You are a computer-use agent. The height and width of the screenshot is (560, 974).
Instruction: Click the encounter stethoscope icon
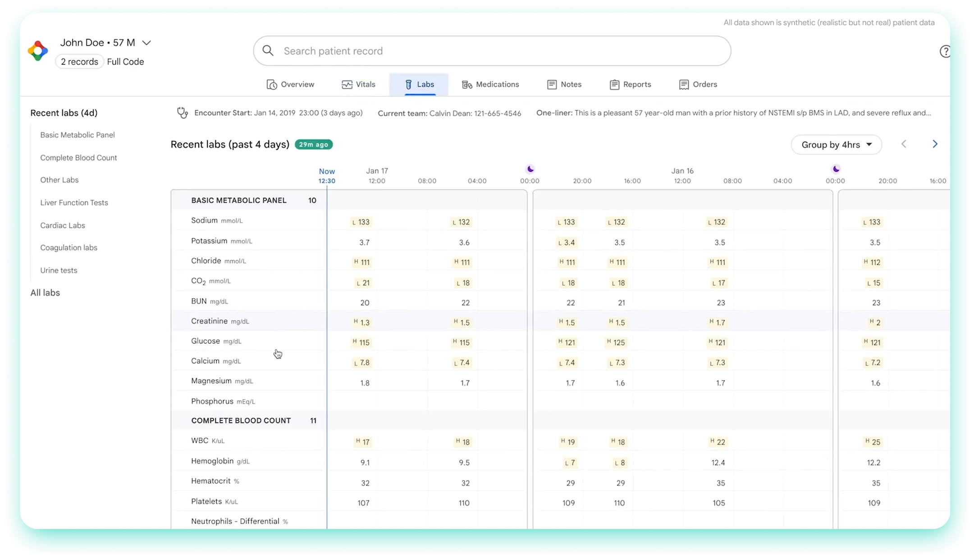coord(183,113)
